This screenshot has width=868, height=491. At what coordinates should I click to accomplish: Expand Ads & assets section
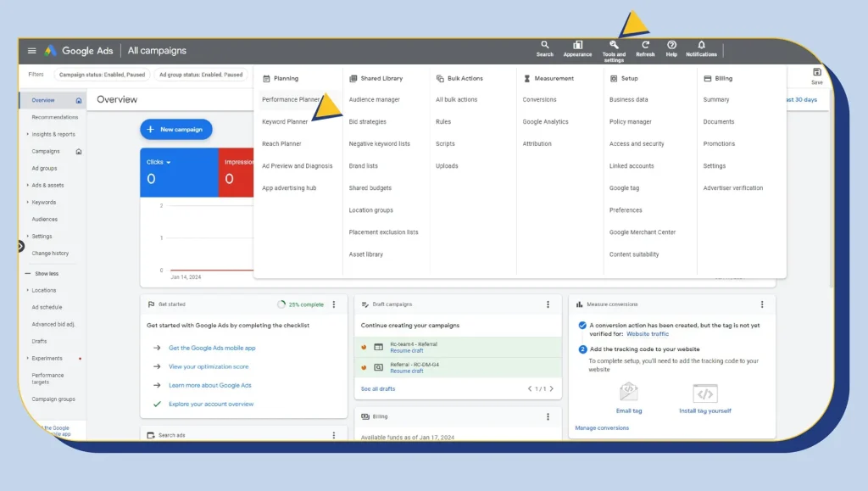[28, 186]
